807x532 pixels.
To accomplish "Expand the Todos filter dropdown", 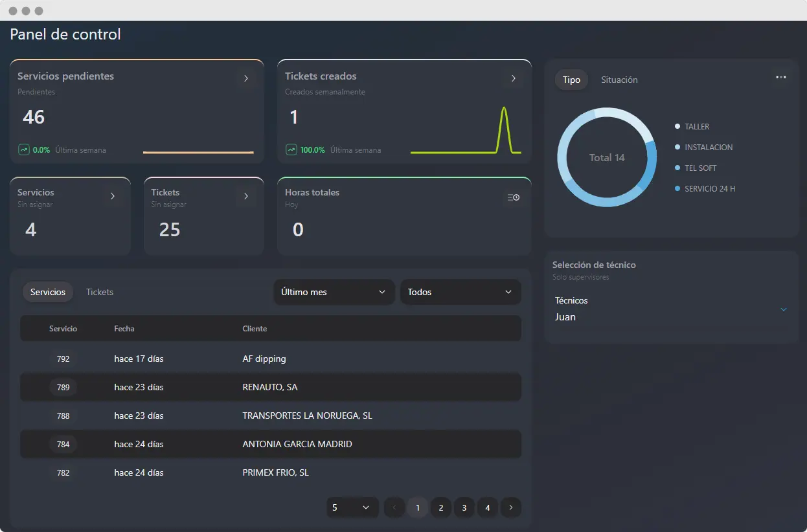I will pyautogui.click(x=460, y=292).
